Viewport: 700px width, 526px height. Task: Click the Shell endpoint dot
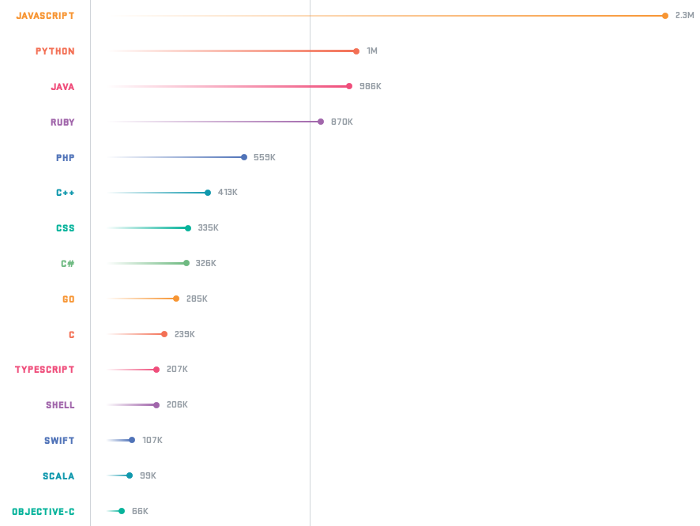click(156, 405)
